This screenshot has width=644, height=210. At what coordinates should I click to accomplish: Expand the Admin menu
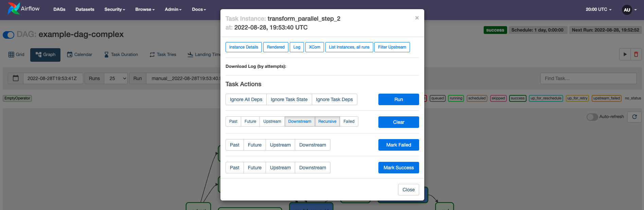coord(173,9)
